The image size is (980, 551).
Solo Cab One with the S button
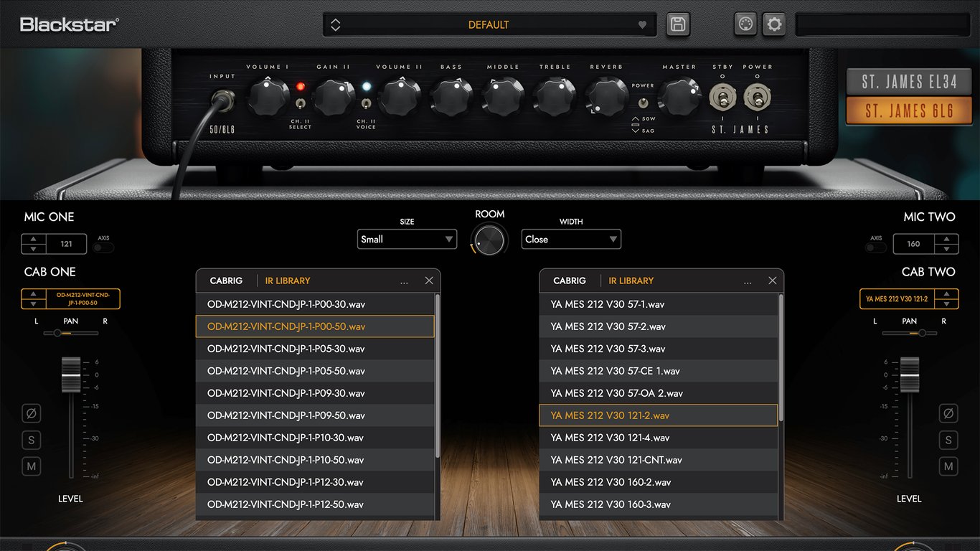point(32,440)
